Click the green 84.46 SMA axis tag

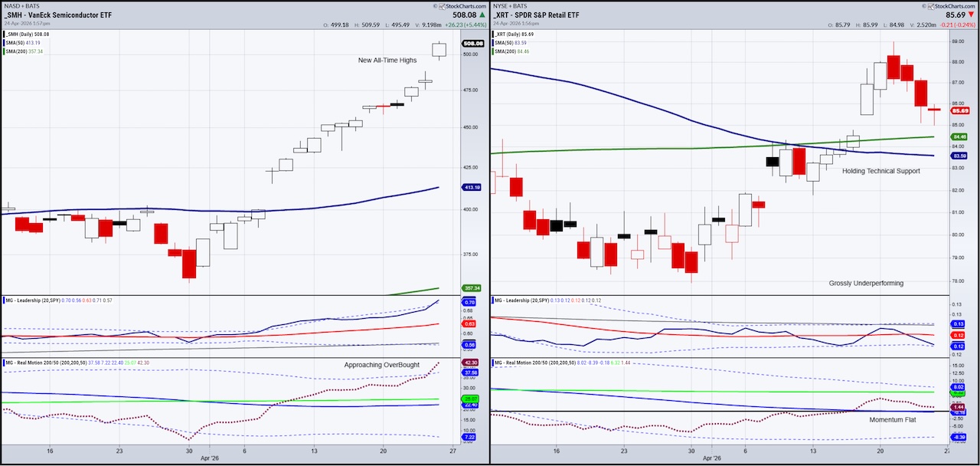coord(962,138)
